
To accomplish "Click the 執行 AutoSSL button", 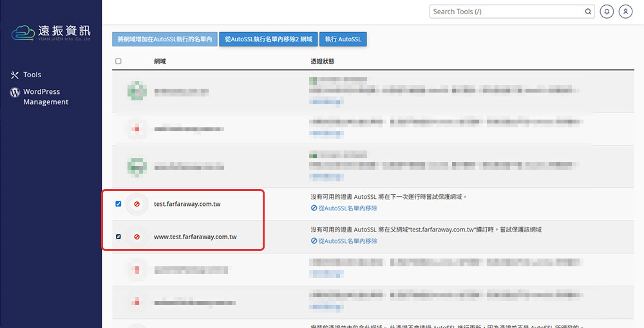I will click(x=343, y=39).
